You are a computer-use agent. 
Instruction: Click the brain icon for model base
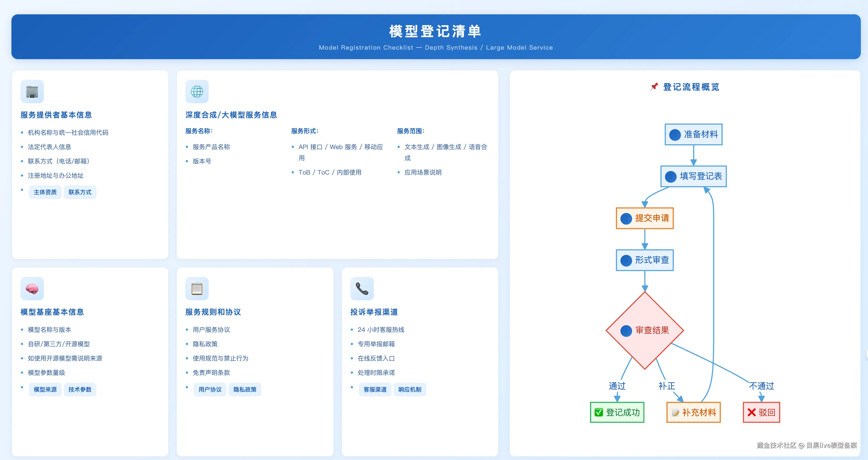[x=32, y=289]
